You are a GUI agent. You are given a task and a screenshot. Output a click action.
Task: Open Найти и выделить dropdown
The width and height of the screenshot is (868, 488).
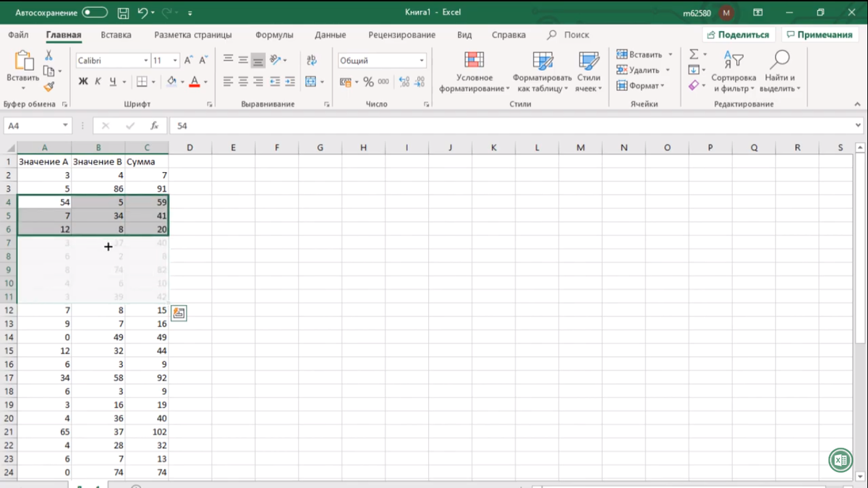pos(780,72)
